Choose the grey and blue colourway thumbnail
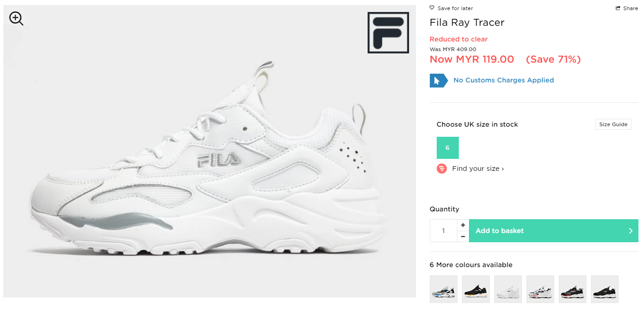The image size is (644, 309). 444,289
